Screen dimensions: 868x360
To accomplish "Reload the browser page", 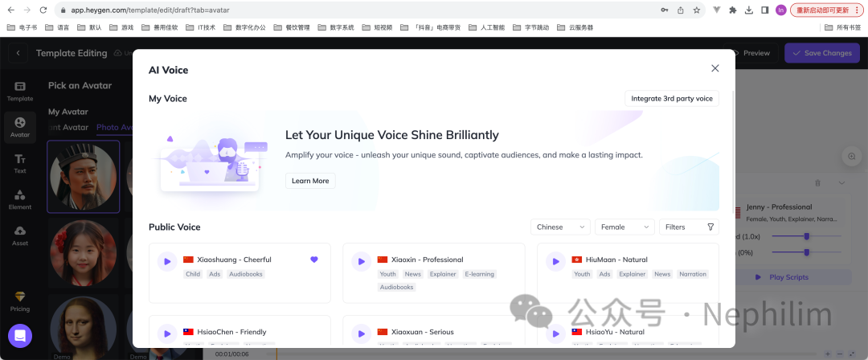I will (x=43, y=10).
